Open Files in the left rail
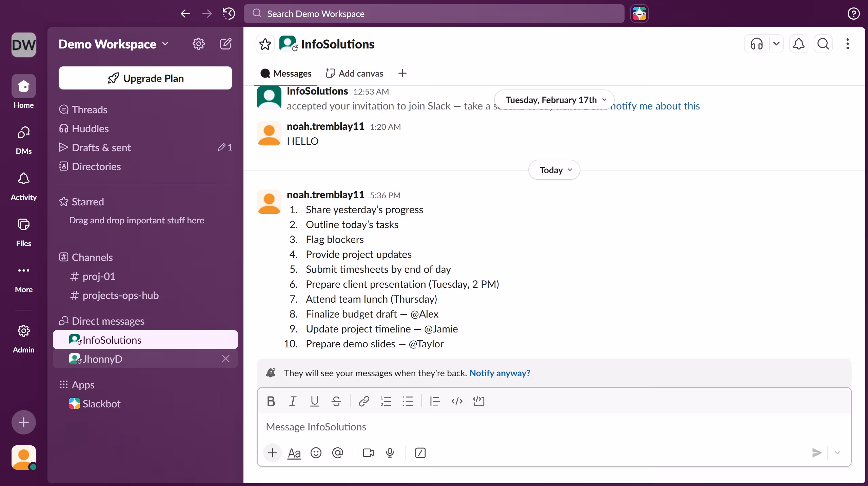This screenshot has width=868, height=486. tap(24, 232)
